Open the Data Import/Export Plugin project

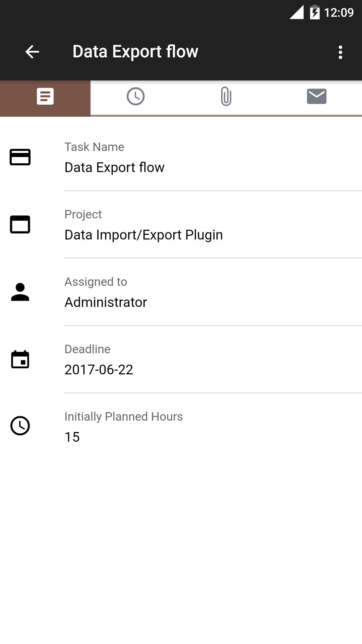click(143, 235)
